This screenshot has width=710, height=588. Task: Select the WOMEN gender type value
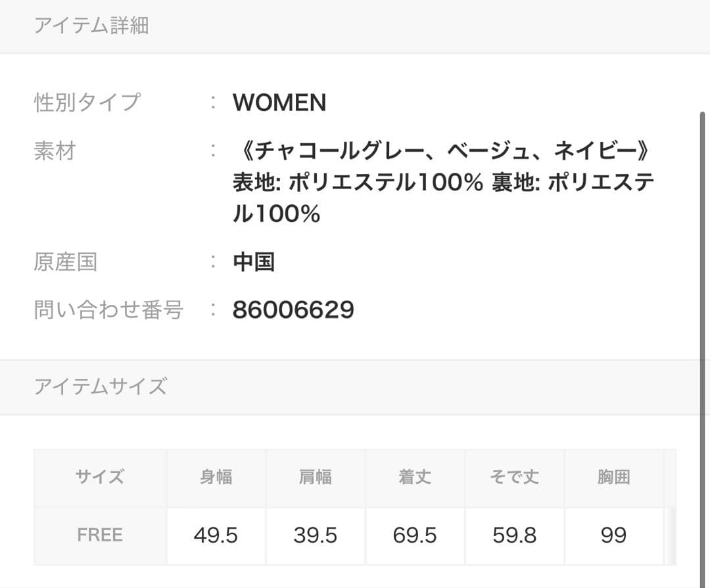[x=279, y=102]
